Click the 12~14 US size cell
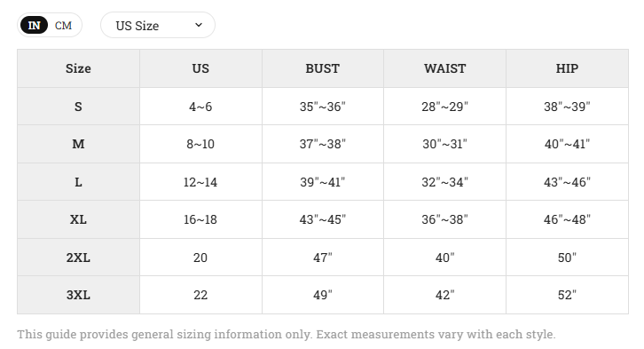Viewport: 644px width, 349px height. point(200,182)
